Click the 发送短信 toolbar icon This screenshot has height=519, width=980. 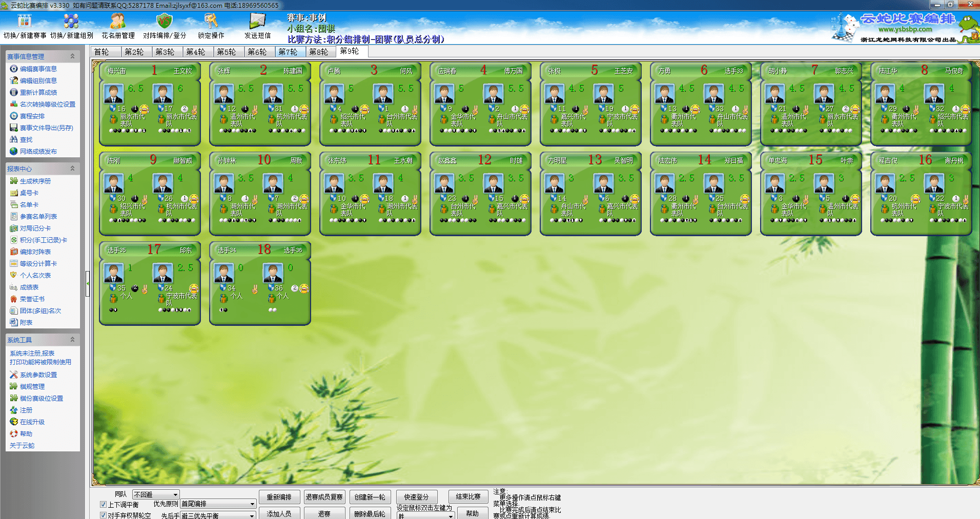tap(257, 27)
